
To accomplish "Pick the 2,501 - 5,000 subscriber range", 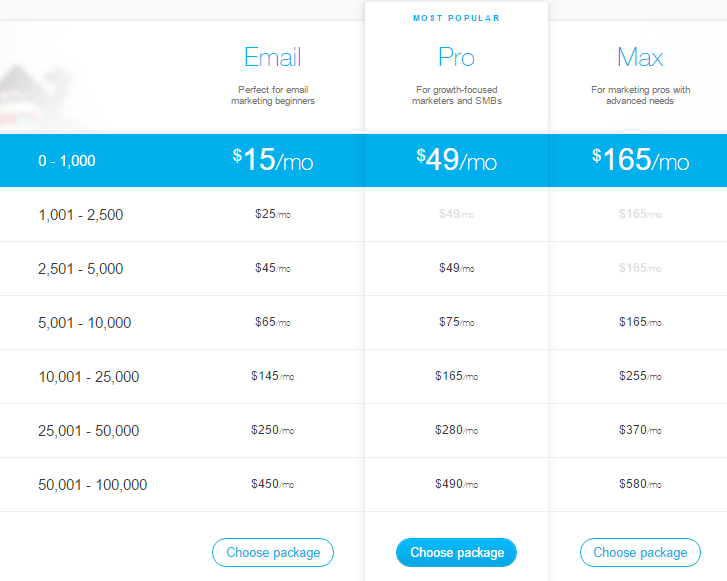I will pyautogui.click(x=81, y=268).
